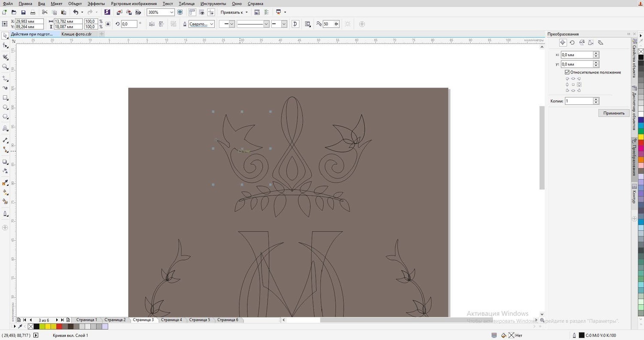The height and width of the screenshot is (340, 644).
Task: Switch to Страница 4 page tab
Action: [x=171, y=320]
